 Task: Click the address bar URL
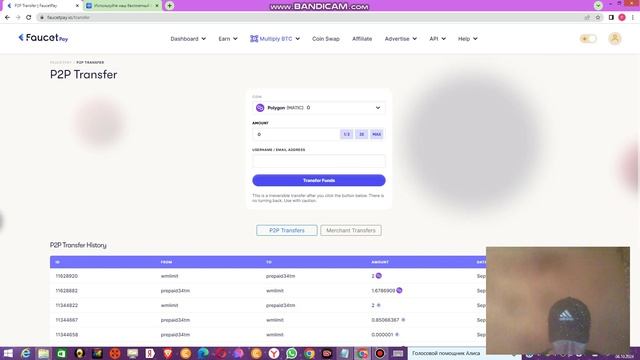[68, 18]
